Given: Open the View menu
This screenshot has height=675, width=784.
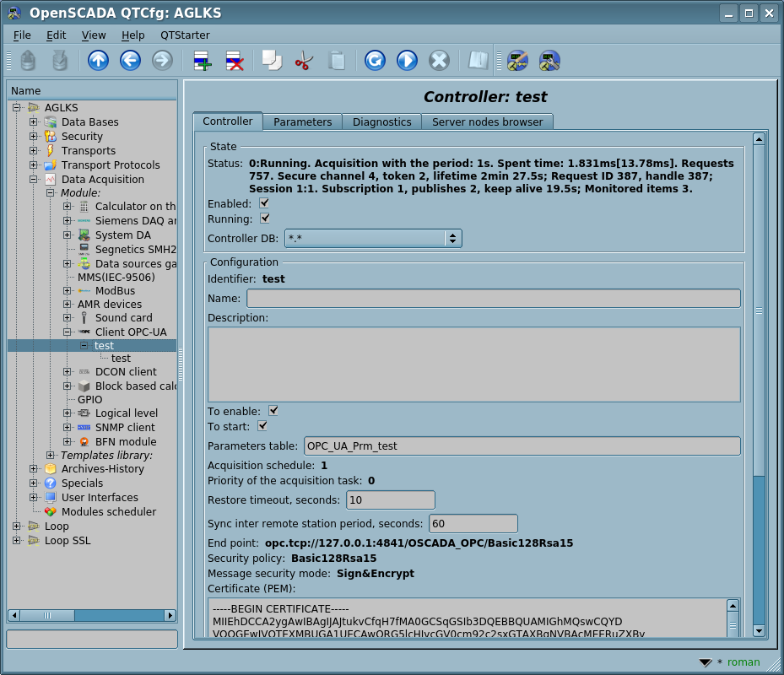Looking at the screenshot, I should click(x=94, y=35).
